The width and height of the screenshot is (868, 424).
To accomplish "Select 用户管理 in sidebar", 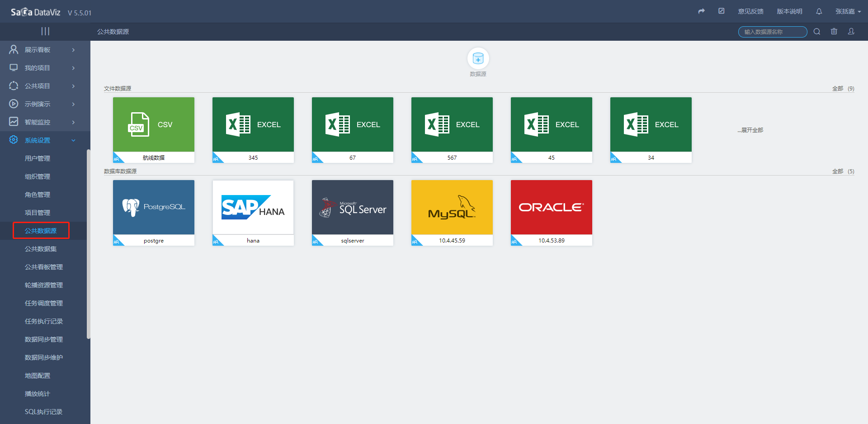I will (38, 158).
